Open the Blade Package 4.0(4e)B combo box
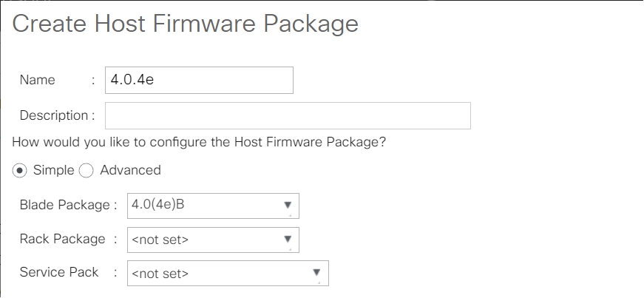The height and width of the screenshot is (298, 644). point(213,206)
